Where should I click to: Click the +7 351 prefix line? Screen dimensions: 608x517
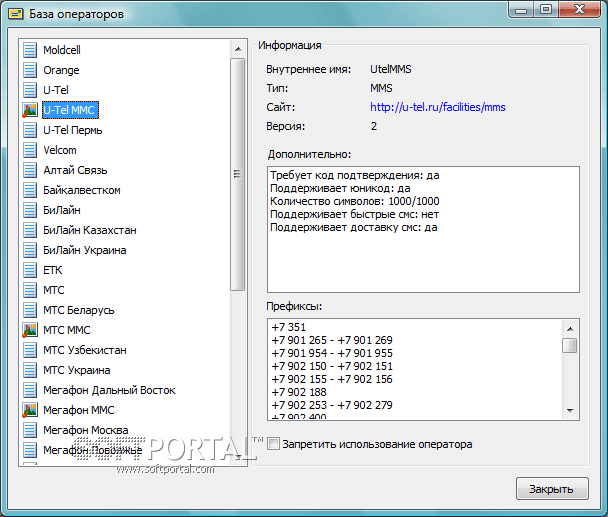coord(289,327)
